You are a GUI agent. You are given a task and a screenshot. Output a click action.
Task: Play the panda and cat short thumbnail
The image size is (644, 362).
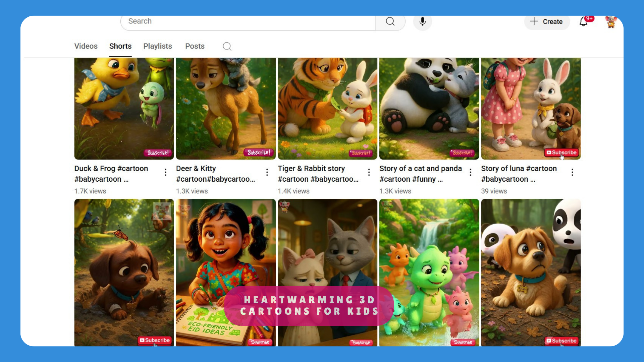tap(429, 107)
